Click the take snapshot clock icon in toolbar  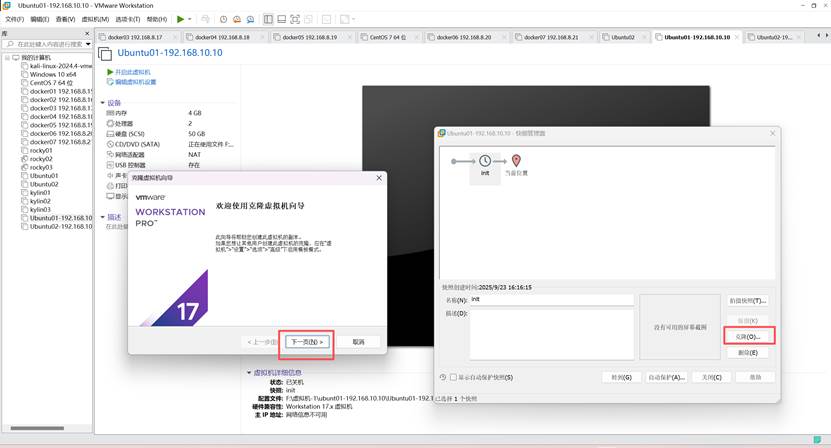point(223,19)
